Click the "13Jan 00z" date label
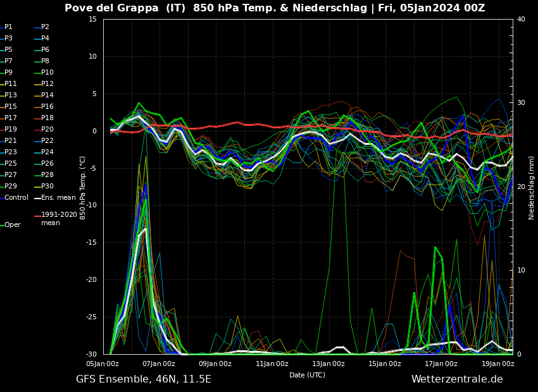Viewport: 538px width, 392px height. tap(328, 364)
